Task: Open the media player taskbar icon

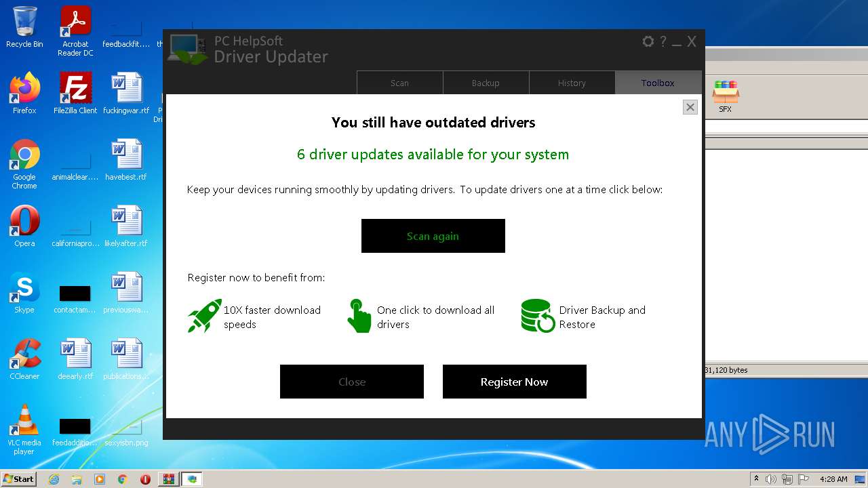Action: [100, 479]
